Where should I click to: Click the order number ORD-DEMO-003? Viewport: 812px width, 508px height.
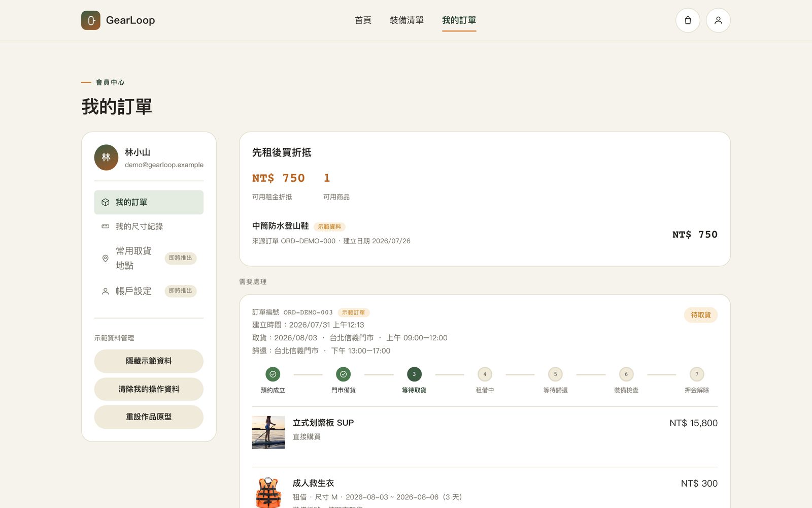308,312
